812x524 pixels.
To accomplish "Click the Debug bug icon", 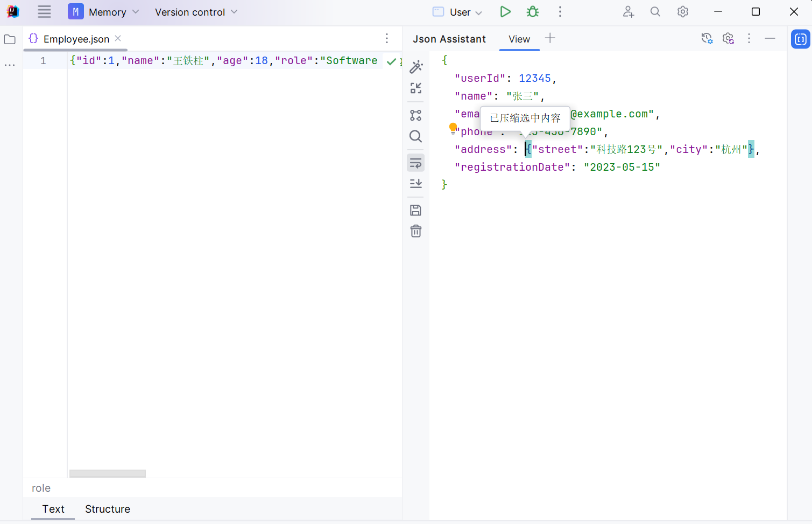I will click(533, 12).
